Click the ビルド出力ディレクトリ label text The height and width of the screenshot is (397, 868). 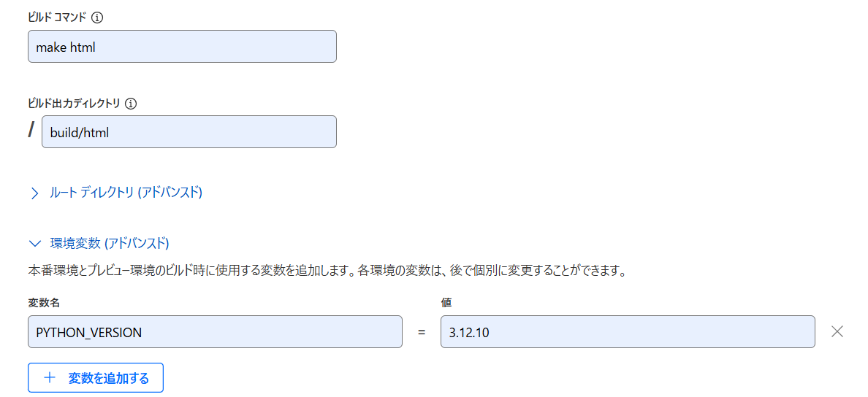pyautogui.click(x=74, y=104)
